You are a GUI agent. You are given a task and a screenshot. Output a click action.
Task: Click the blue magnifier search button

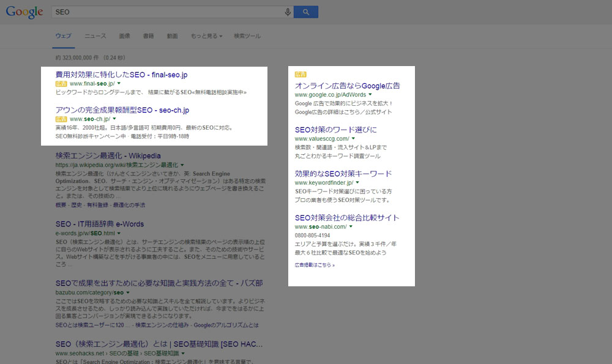click(x=306, y=12)
